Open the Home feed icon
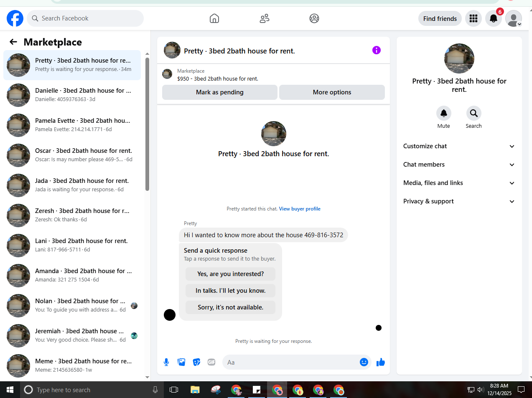Screen dimensions: 532x398 [x=214, y=18]
